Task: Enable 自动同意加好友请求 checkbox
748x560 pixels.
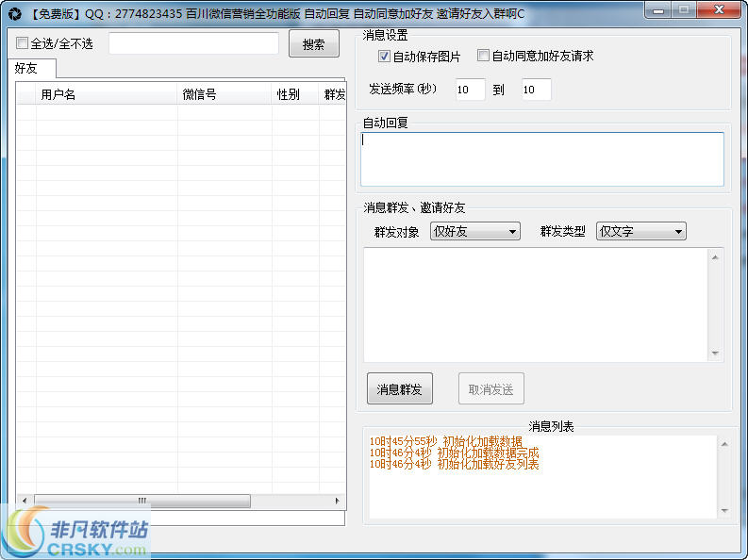Action: click(483, 56)
